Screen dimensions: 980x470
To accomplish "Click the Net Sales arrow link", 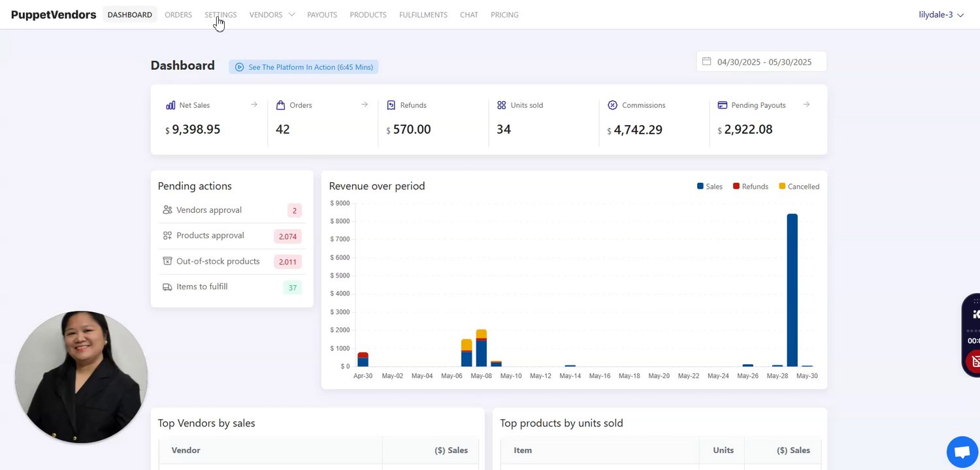I will pyautogui.click(x=254, y=104).
